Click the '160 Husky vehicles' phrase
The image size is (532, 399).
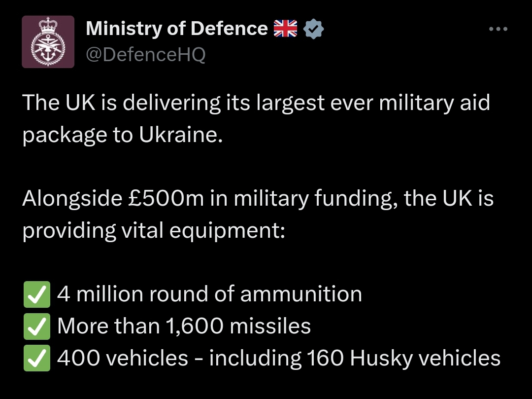[403, 358]
